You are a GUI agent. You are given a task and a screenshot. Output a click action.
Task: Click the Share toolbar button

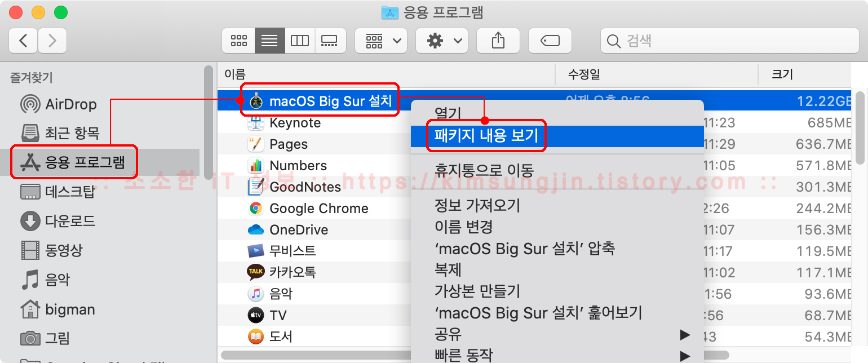tap(498, 41)
